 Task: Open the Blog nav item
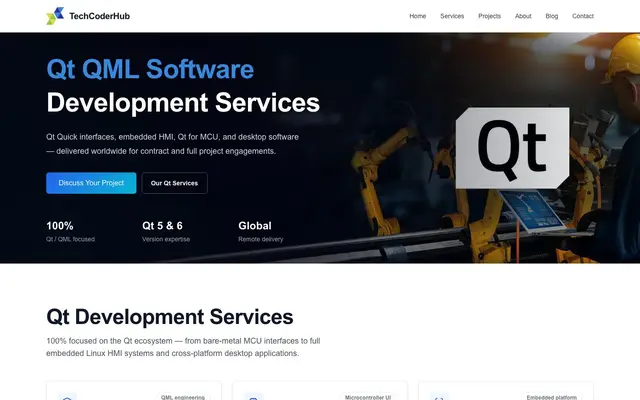tap(551, 16)
